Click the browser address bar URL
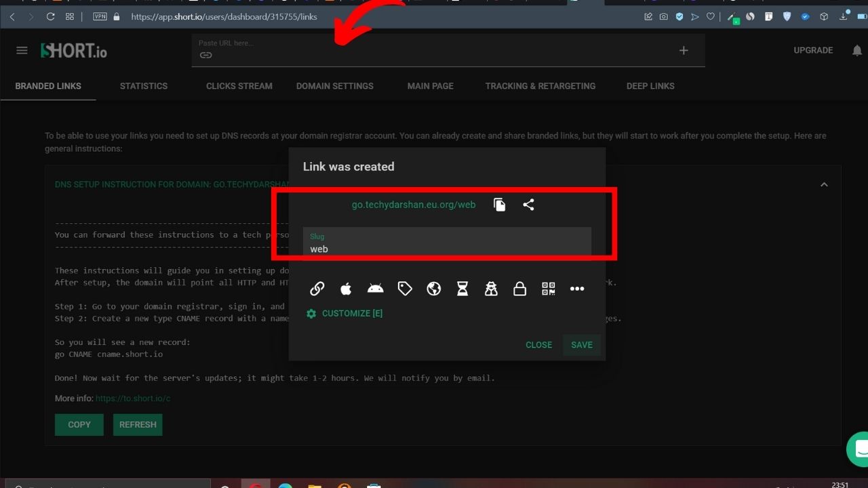The height and width of the screenshot is (488, 868). click(x=224, y=16)
